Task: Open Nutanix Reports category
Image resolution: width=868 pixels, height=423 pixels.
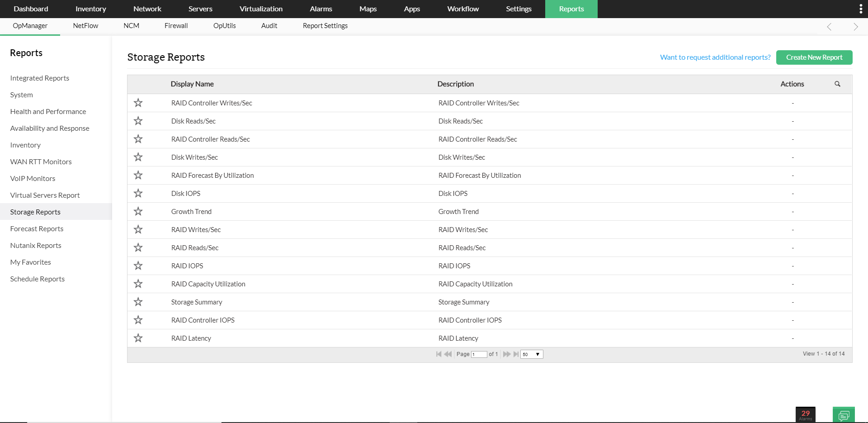Action: 36,246
